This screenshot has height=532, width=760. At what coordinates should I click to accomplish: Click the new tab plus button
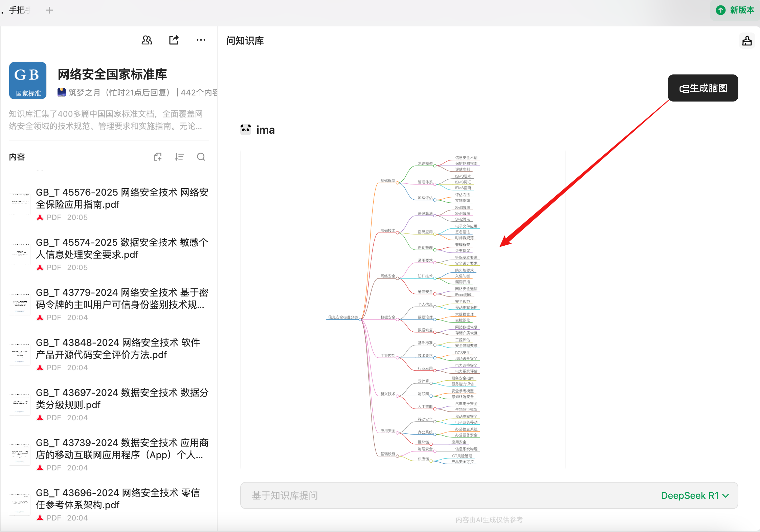(x=49, y=10)
